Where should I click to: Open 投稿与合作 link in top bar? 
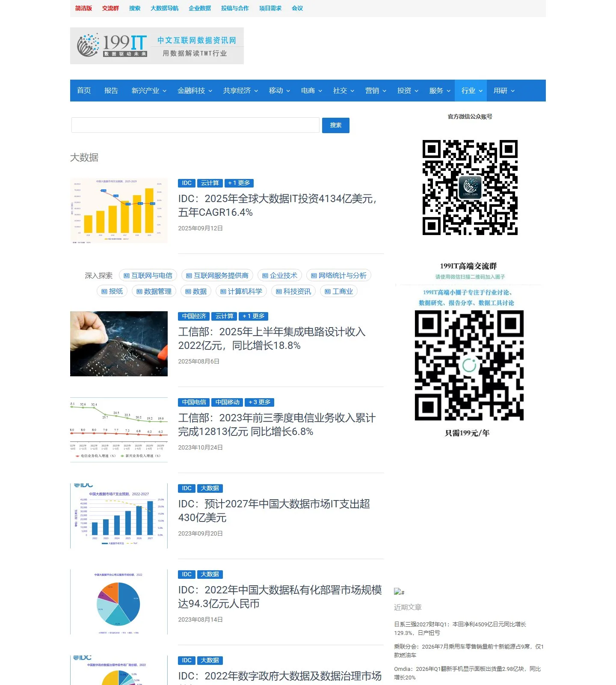(235, 8)
